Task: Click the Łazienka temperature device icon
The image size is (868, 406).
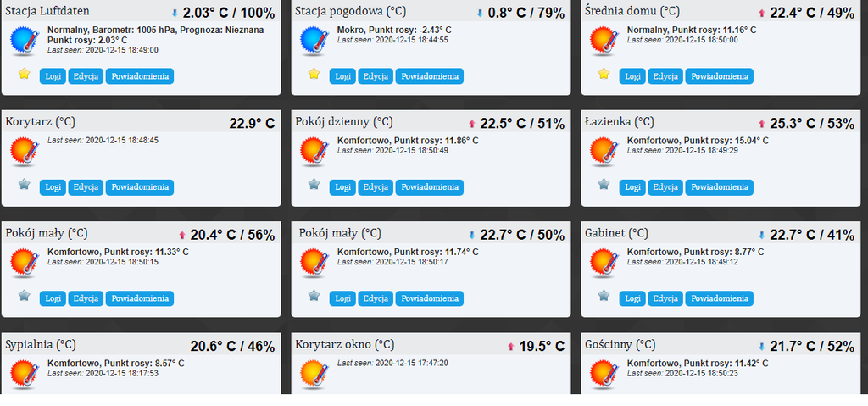Action: tap(604, 152)
